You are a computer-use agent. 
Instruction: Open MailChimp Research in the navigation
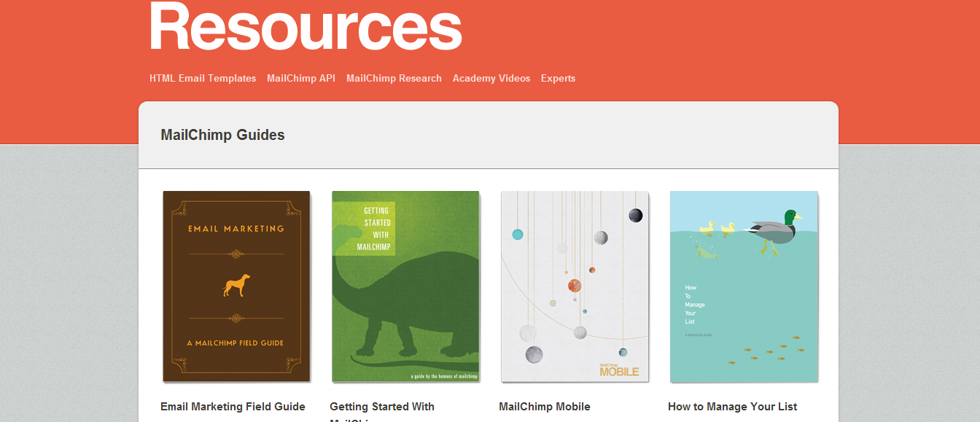click(x=394, y=78)
